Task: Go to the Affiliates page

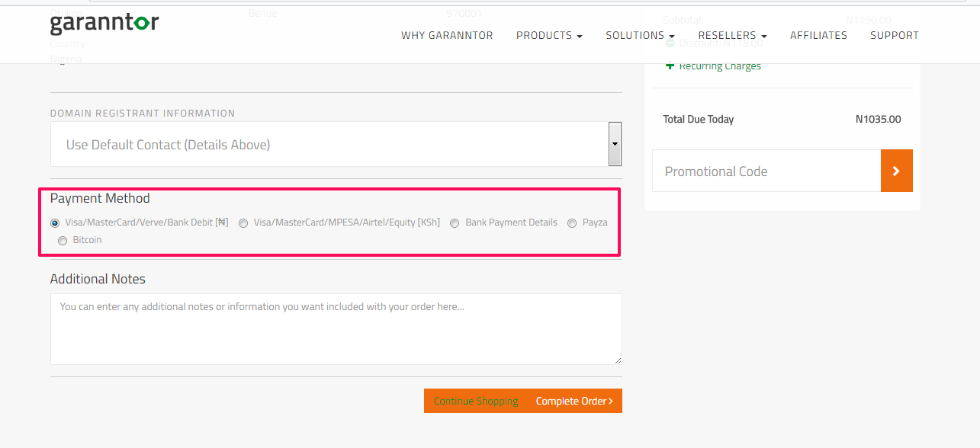Action: (x=818, y=35)
